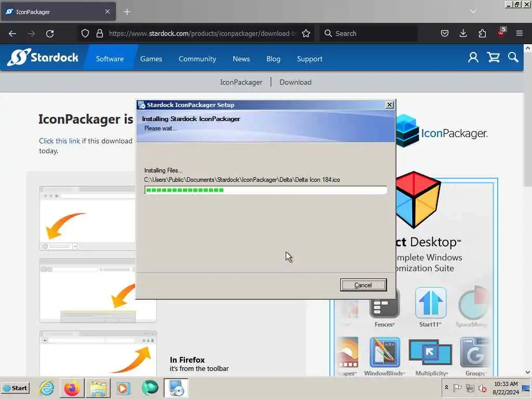
Task: Click the padlock site security icon
Action: (99, 33)
